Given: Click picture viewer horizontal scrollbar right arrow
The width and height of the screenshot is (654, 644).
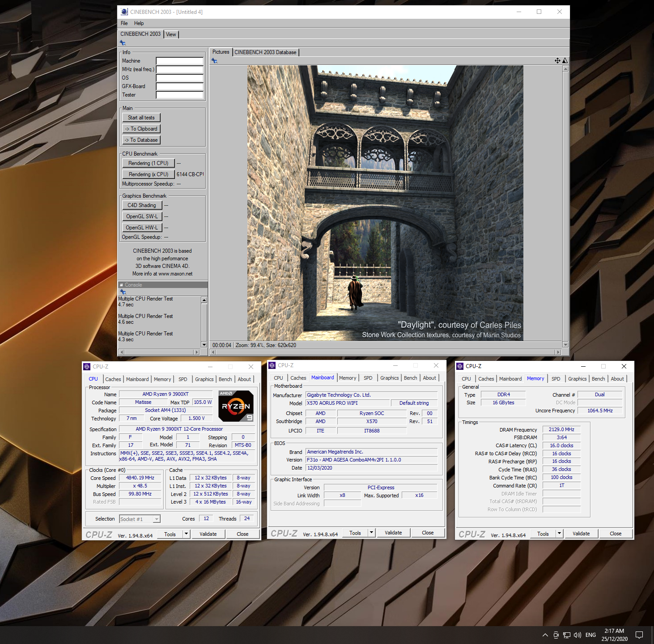Looking at the screenshot, I should [558, 352].
